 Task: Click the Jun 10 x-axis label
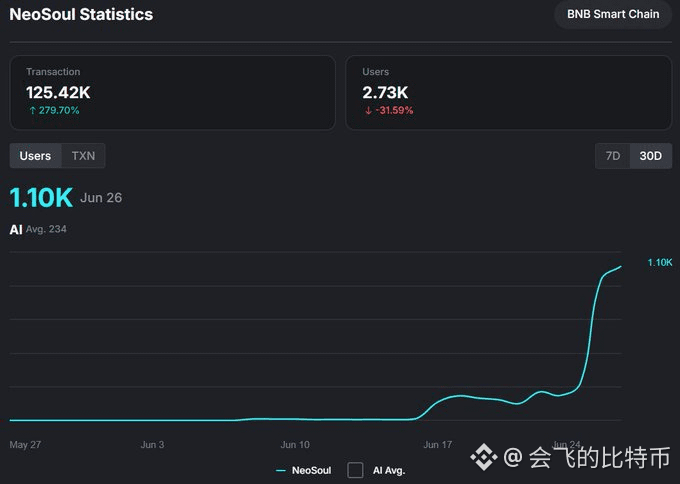295,445
